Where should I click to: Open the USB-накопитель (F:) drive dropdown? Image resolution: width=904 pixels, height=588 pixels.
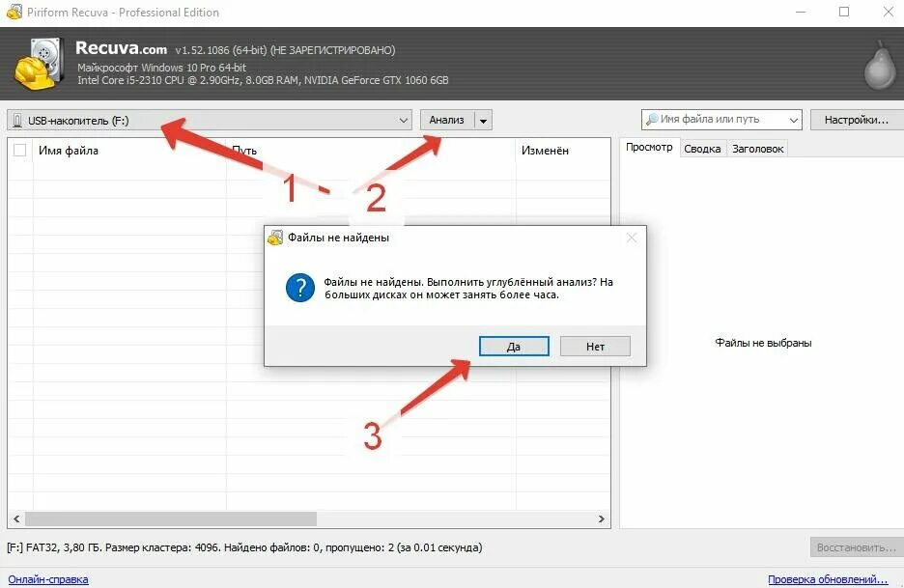pyautogui.click(x=210, y=120)
